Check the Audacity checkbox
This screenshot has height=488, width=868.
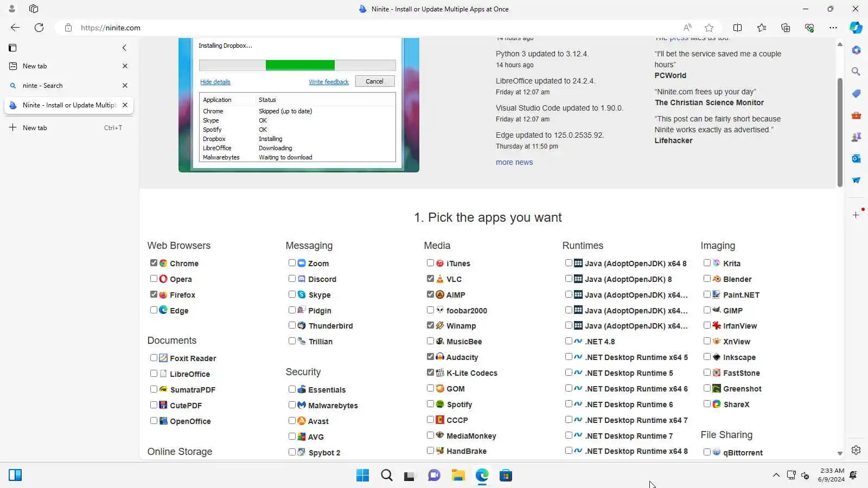click(431, 357)
